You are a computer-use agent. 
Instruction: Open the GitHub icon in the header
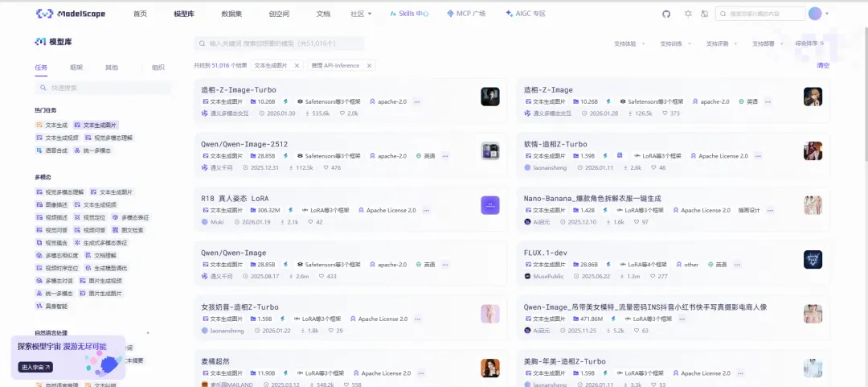(666, 14)
